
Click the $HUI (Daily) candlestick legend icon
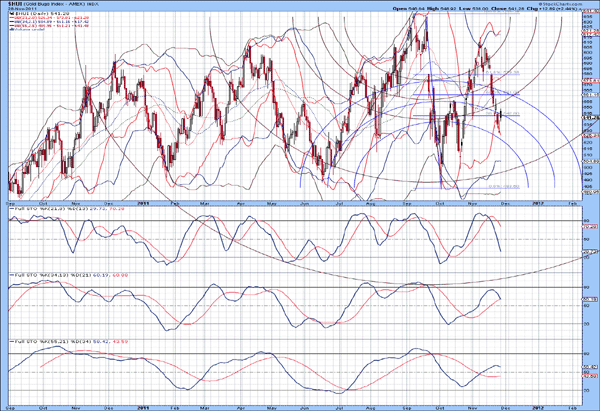(x=11, y=13)
